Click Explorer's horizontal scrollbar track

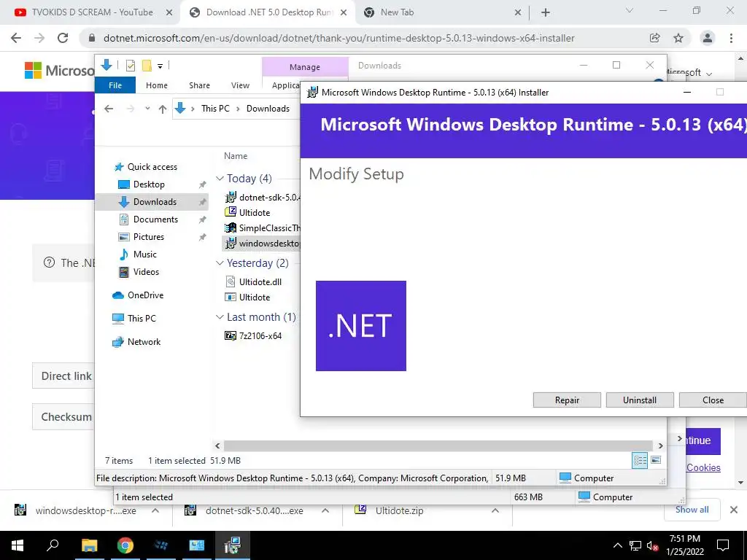pyautogui.click(x=438, y=446)
